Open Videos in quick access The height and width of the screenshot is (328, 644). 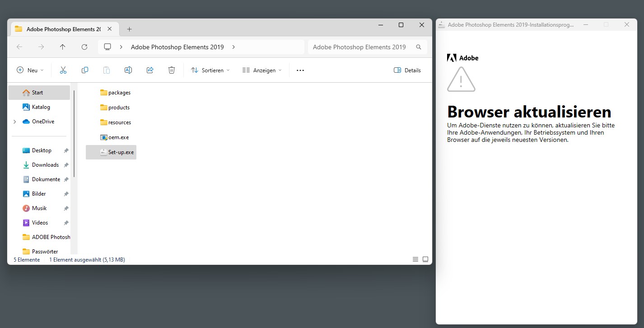(39, 223)
